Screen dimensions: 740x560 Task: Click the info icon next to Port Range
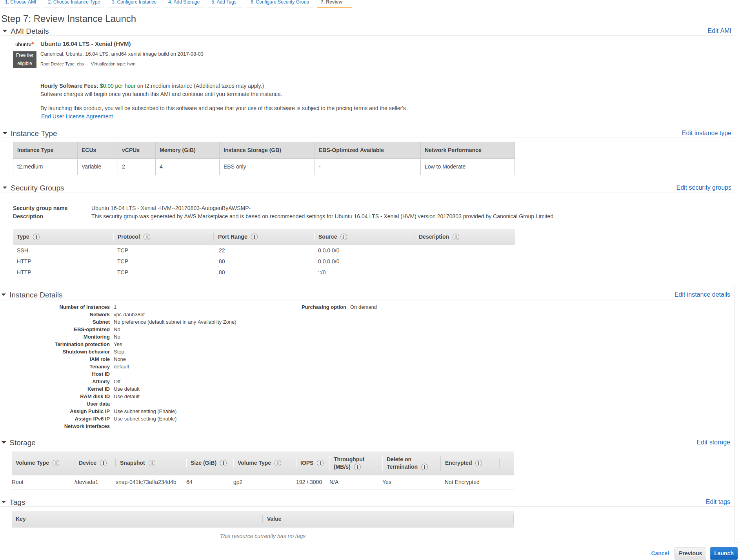(255, 237)
